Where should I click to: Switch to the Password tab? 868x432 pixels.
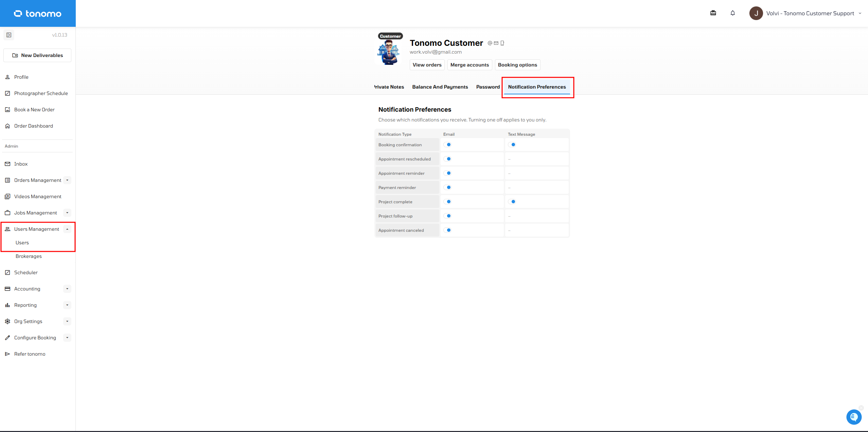(488, 87)
